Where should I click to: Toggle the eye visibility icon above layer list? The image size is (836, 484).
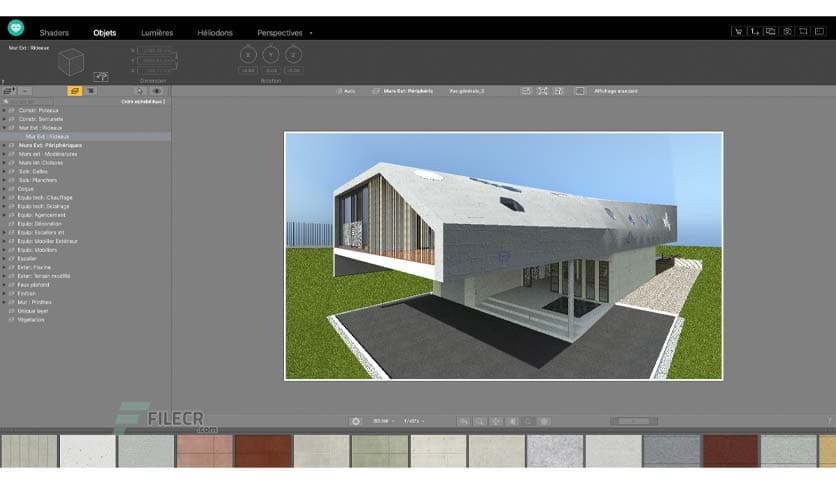click(156, 91)
